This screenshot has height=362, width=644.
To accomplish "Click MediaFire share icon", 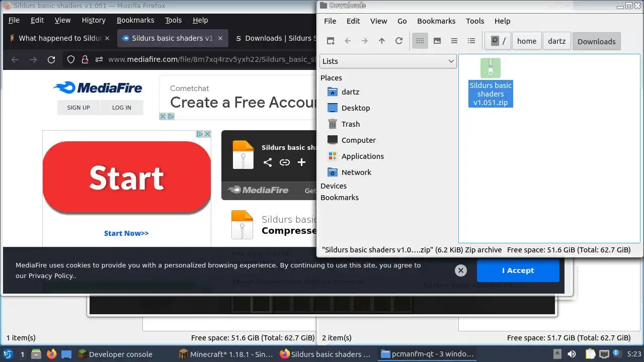I will click(268, 162).
